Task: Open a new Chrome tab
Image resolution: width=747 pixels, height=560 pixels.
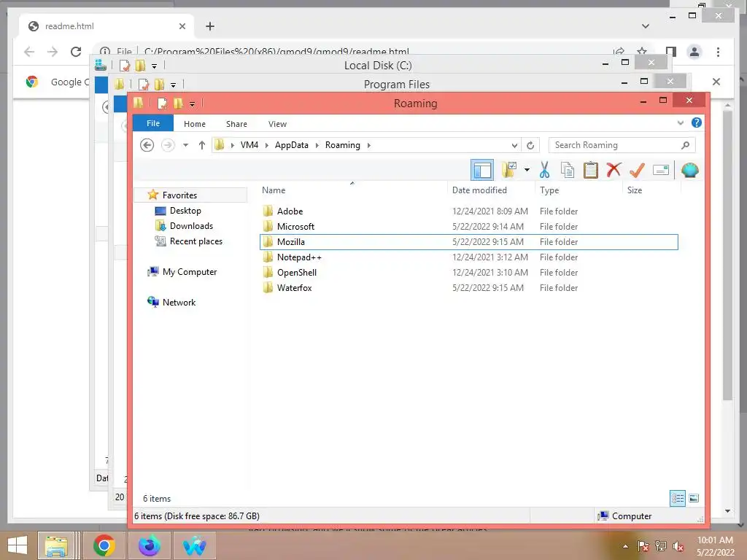Action: [210, 26]
